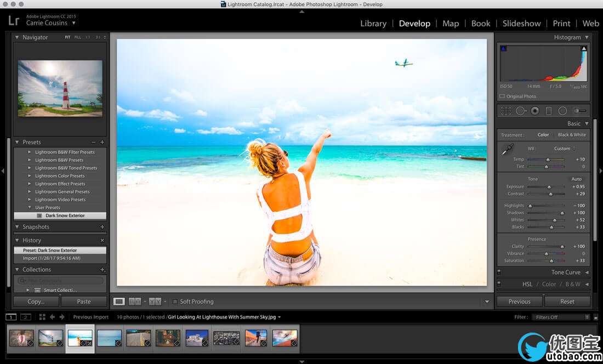Image resolution: width=603 pixels, height=364 pixels.
Task: Remove preset with minus icon
Action: tap(93, 142)
